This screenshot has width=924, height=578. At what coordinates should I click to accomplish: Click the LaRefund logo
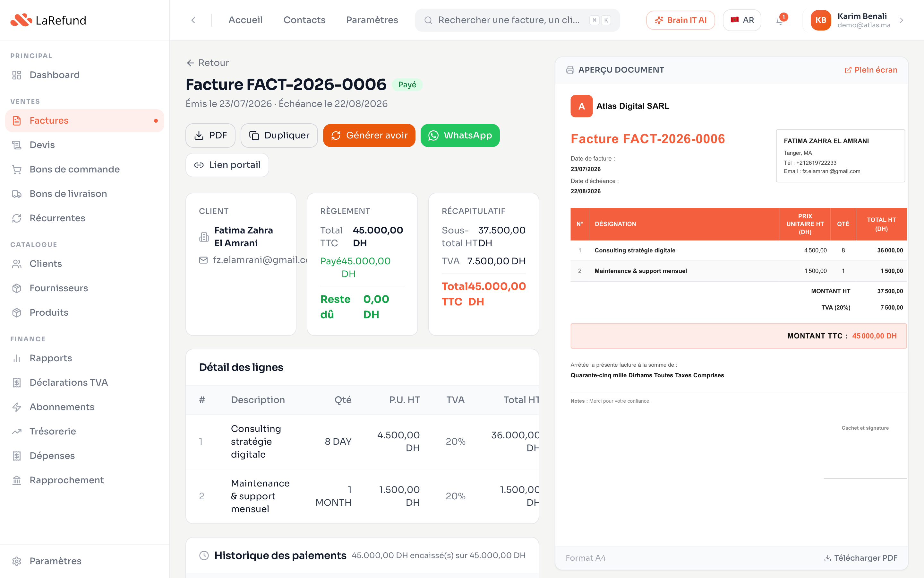[x=48, y=20]
